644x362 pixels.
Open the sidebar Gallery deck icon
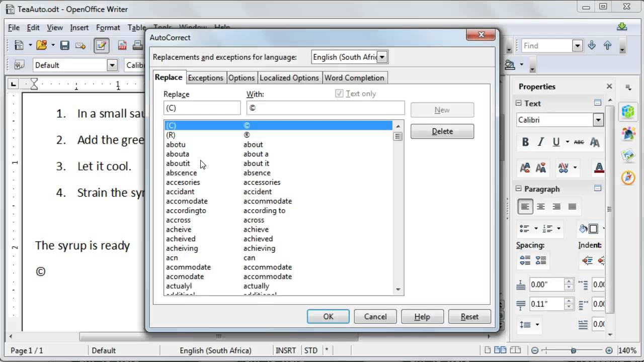click(628, 155)
